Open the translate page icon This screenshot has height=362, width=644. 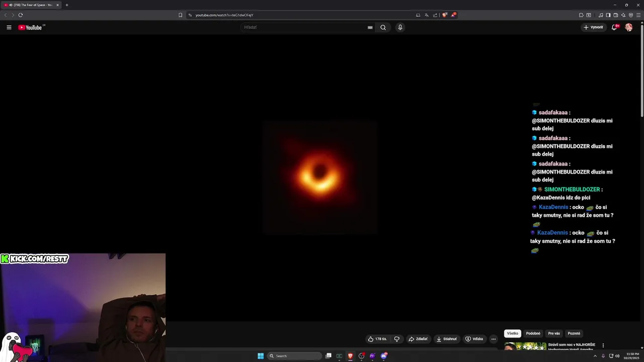tap(426, 15)
